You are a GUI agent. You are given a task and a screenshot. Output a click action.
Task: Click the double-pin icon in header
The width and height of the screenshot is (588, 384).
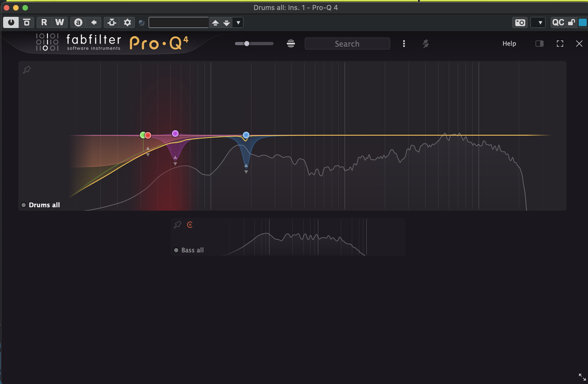pos(426,44)
